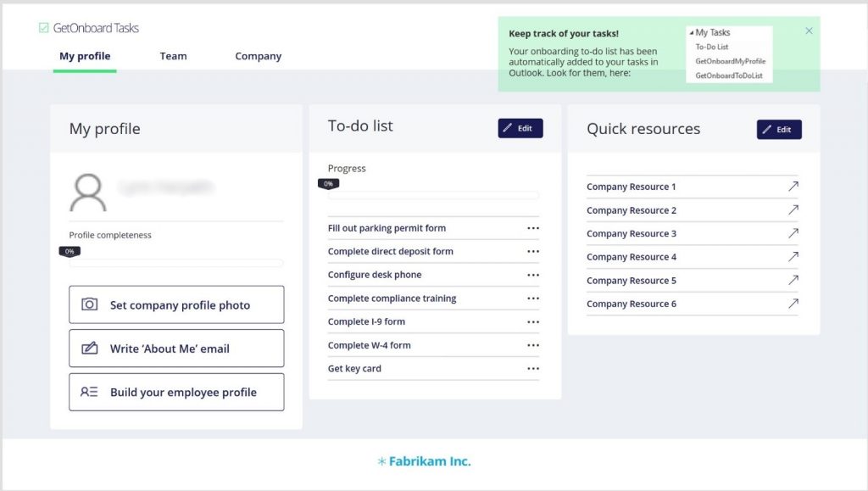Screen dimensions: 868x491
Task: Open Company Resource 4 via arrow icon
Action: pyautogui.click(x=793, y=257)
